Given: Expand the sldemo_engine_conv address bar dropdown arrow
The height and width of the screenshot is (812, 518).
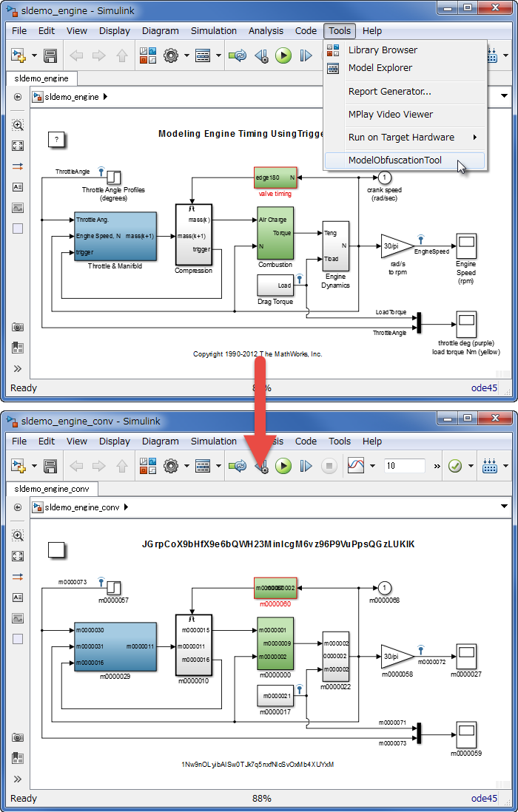Looking at the screenshot, I should [x=505, y=507].
